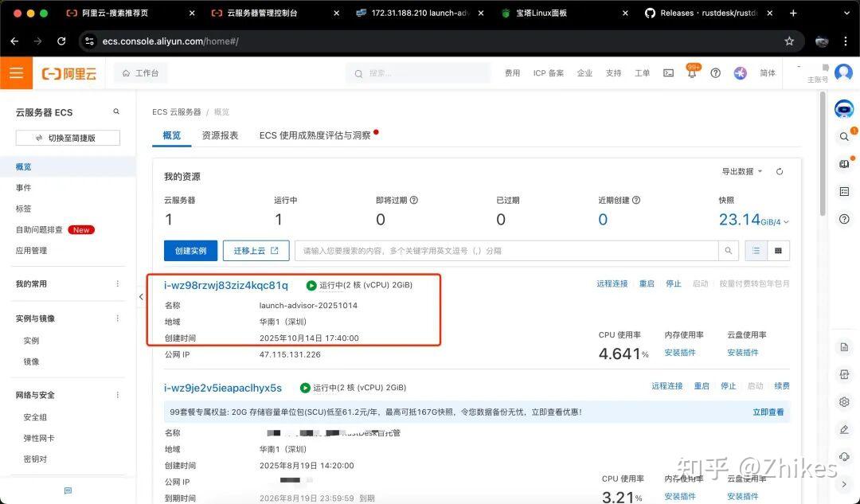Click 停止 for the launch-advisor instance
This screenshot has height=504, width=860.
click(x=674, y=283)
